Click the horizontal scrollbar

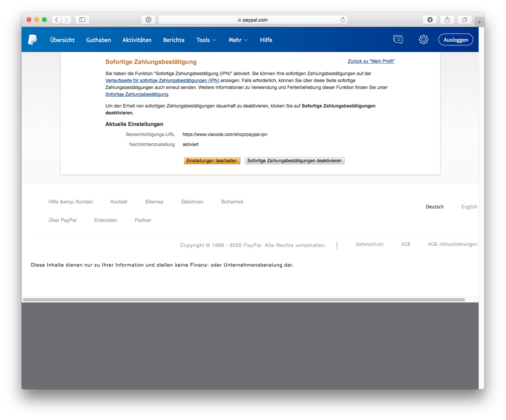(244, 300)
